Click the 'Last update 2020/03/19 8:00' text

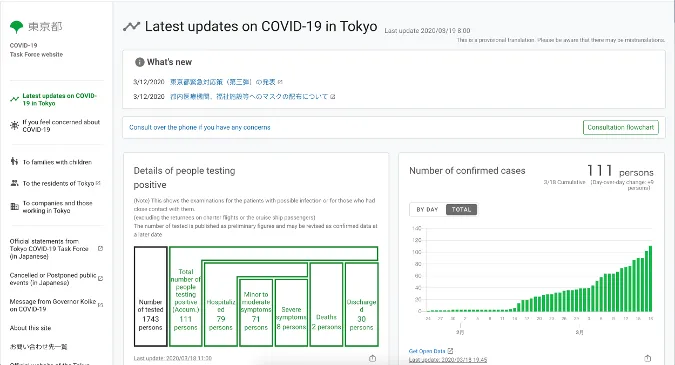pos(427,31)
